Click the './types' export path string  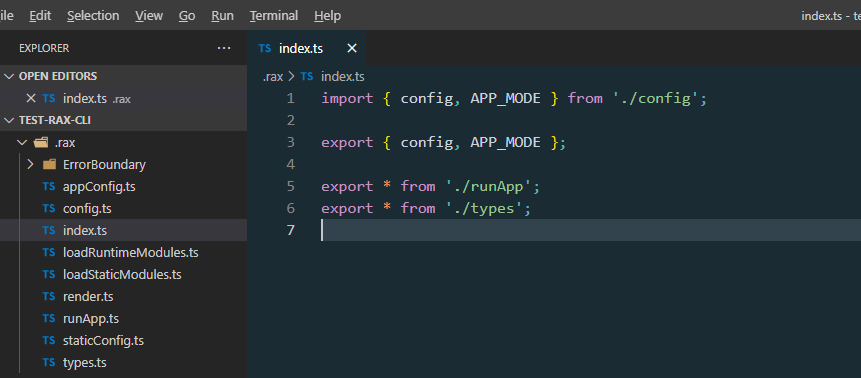click(484, 209)
